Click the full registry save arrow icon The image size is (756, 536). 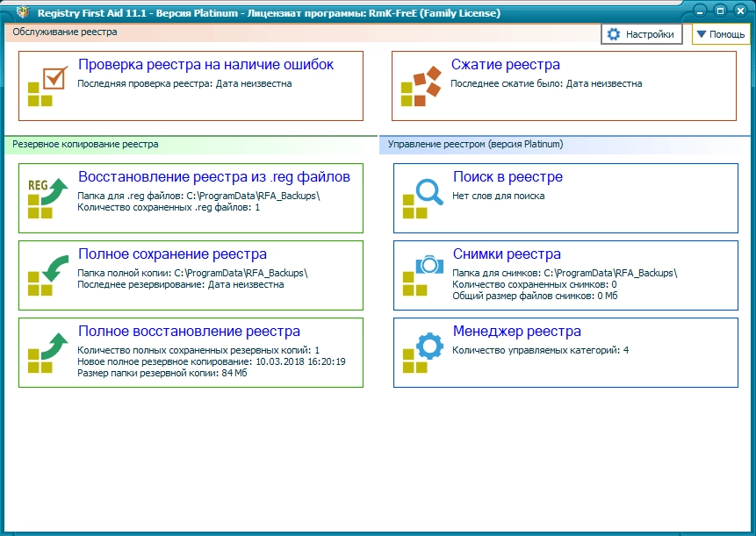tap(47, 275)
